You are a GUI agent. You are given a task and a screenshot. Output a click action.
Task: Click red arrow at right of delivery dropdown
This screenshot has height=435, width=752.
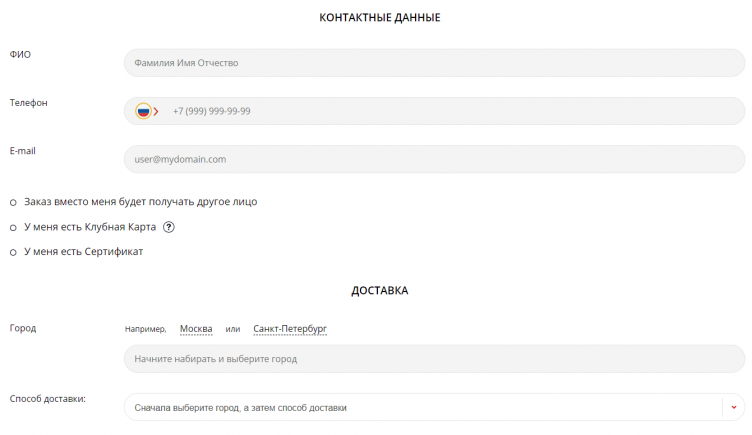click(x=733, y=408)
